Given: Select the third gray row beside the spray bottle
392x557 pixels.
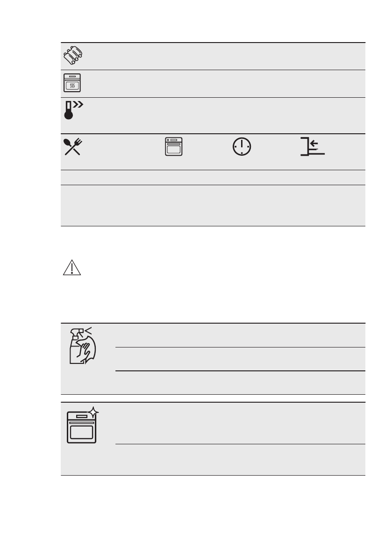Looking at the screenshot, I should click(239, 383).
